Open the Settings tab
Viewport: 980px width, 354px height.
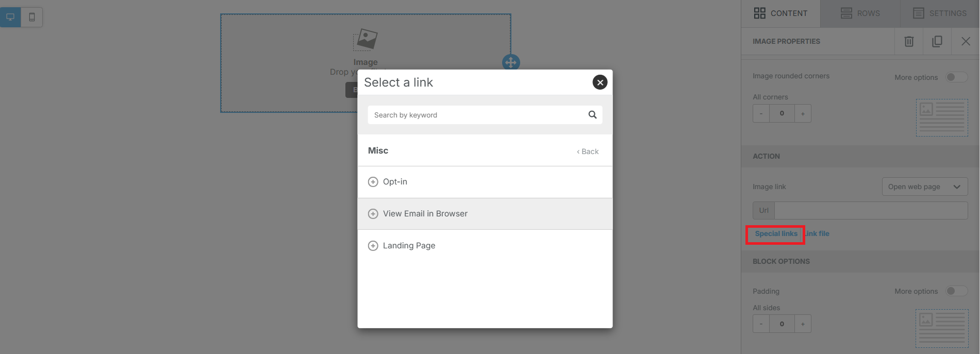click(x=939, y=13)
